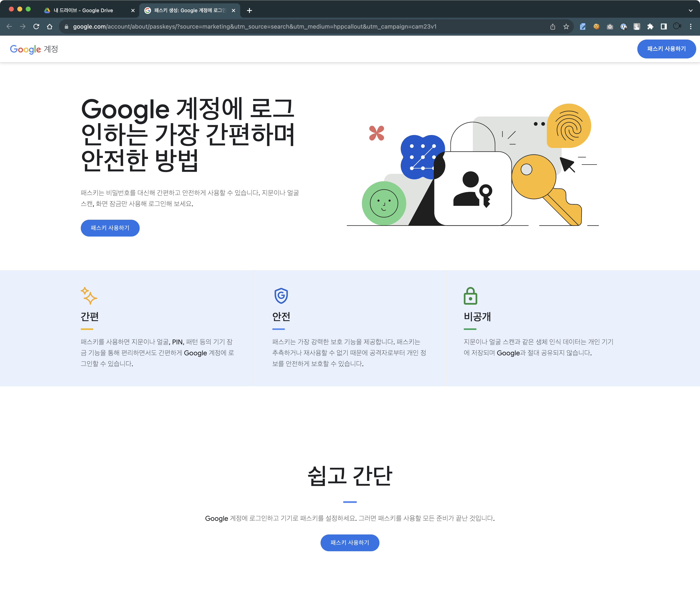Open a new tab with plus button
700x595 pixels.
tap(249, 11)
